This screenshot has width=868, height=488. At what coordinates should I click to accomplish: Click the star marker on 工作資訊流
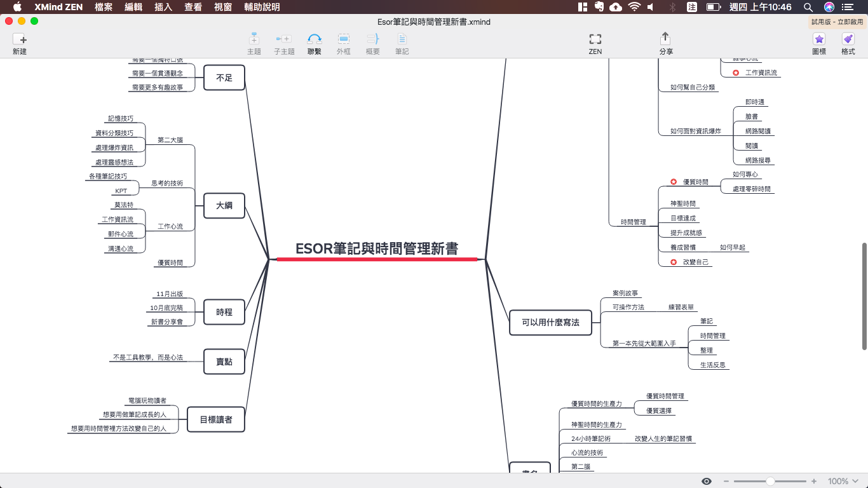pos(736,73)
